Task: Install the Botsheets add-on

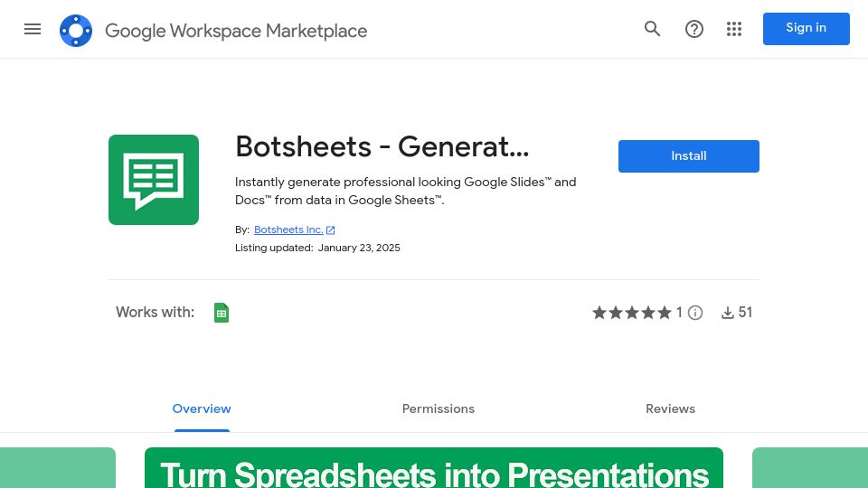Action: coord(689,156)
